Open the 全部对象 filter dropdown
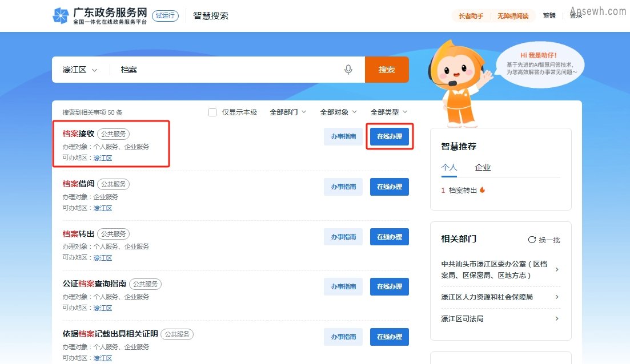 (x=338, y=112)
